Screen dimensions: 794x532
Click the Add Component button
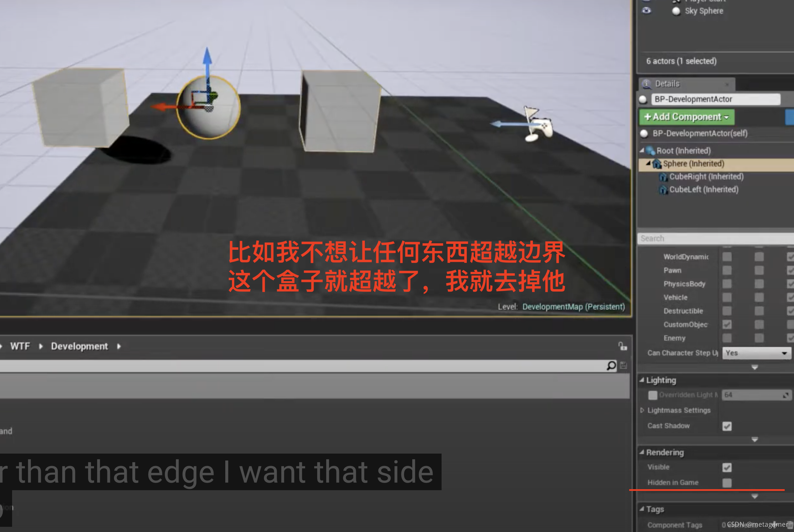coord(687,117)
